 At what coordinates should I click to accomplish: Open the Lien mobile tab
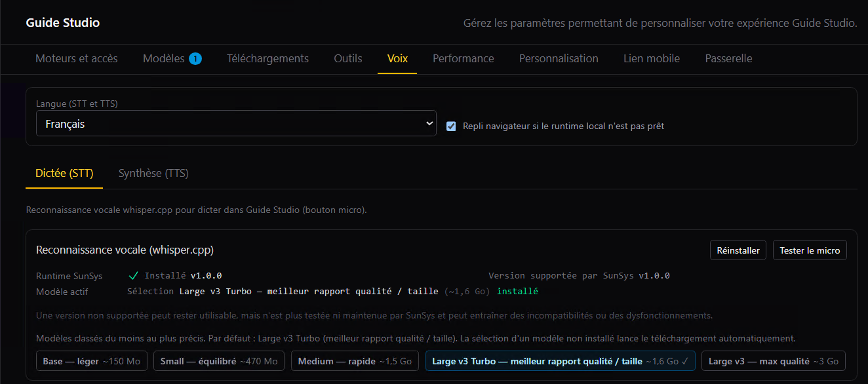point(652,58)
